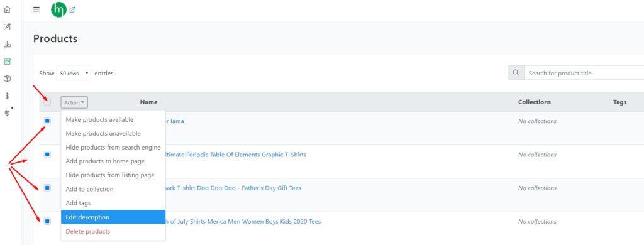Open the download icon in sidebar
Screen dimensions: 644x245
7,45
